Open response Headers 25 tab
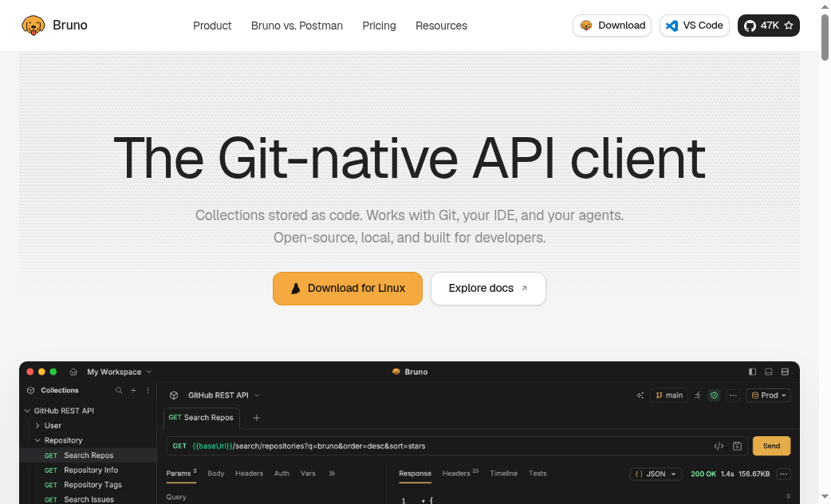 pyautogui.click(x=460, y=473)
